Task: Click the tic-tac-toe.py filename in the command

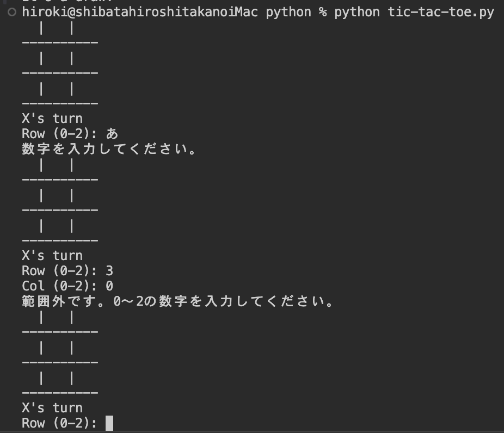Action: coord(440,13)
